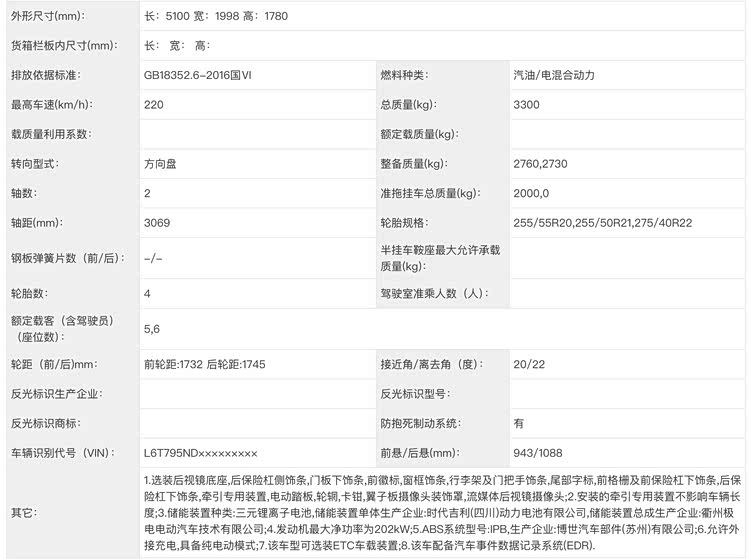The width and height of the screenshot is (750, 559).
Task: Select the seating capacity value 5,6
Action: coord(152,328)
